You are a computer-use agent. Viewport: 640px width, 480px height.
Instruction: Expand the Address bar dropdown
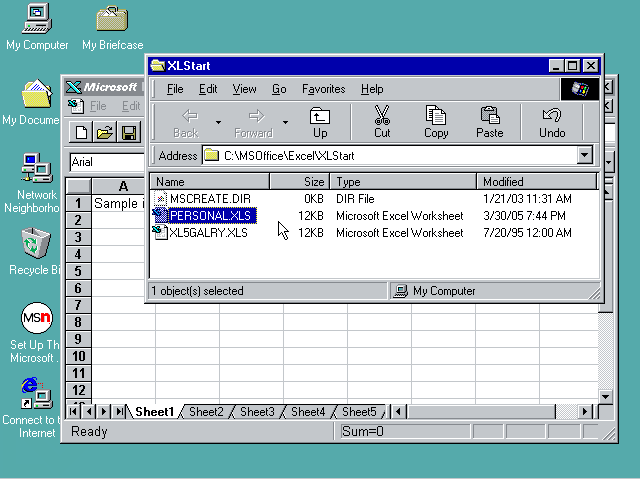(x=584, y=156)
